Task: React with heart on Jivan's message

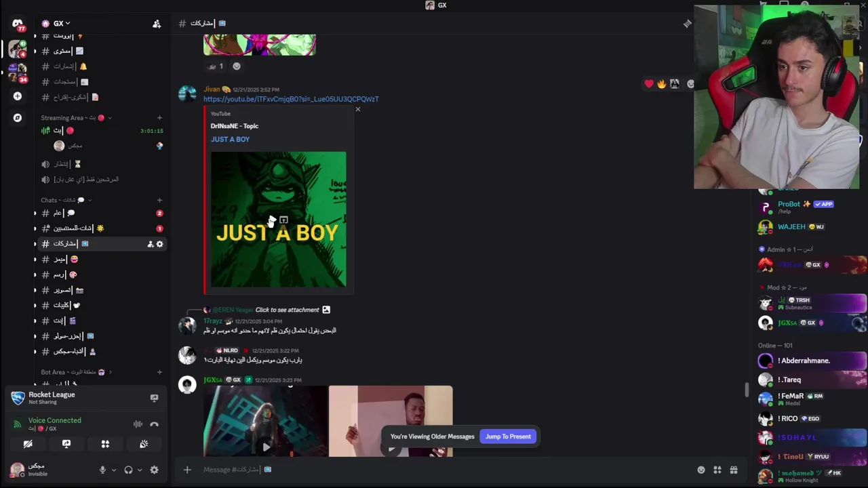Action: pos(649,84)
